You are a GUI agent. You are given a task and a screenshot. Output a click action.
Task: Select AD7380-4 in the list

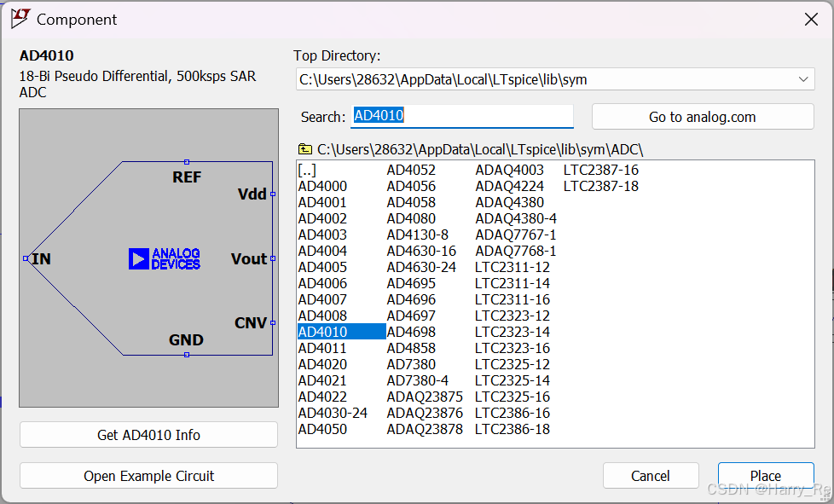click(x=418, y=380)
